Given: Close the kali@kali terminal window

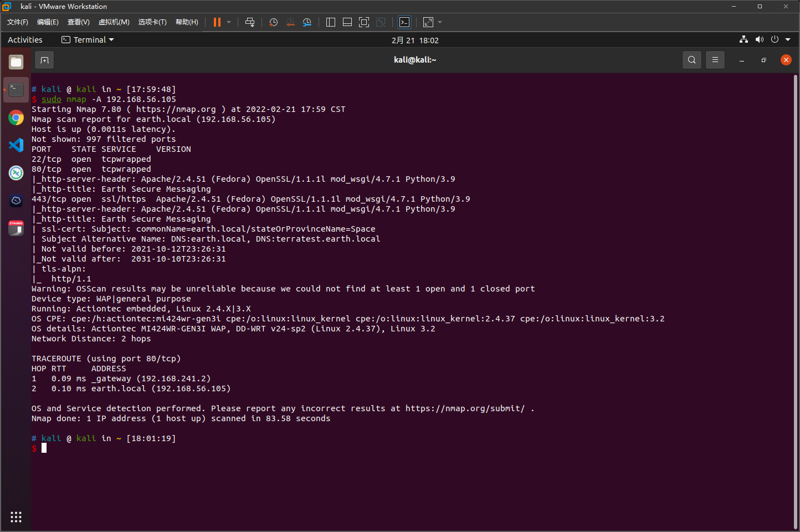Looking at the screenshot, I should click(786, 60).
